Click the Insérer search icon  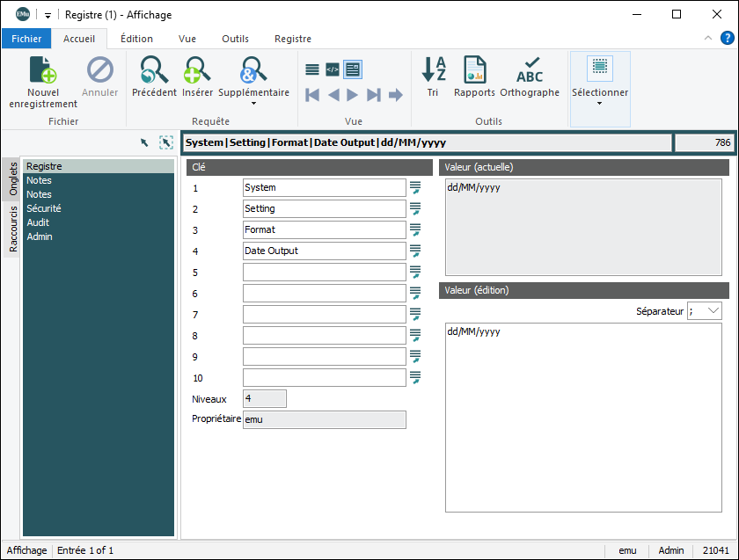[x=197, y=69]
